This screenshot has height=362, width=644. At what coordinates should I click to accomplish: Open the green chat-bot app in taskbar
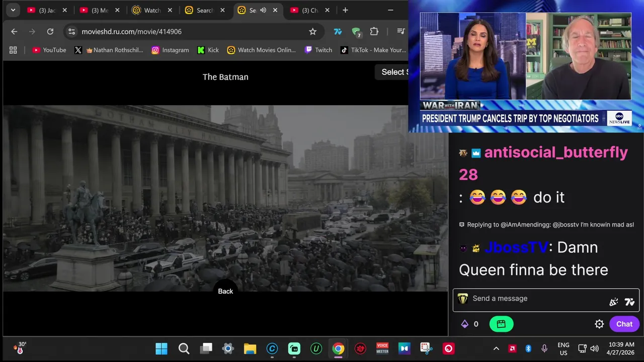(x=294, y=348)
